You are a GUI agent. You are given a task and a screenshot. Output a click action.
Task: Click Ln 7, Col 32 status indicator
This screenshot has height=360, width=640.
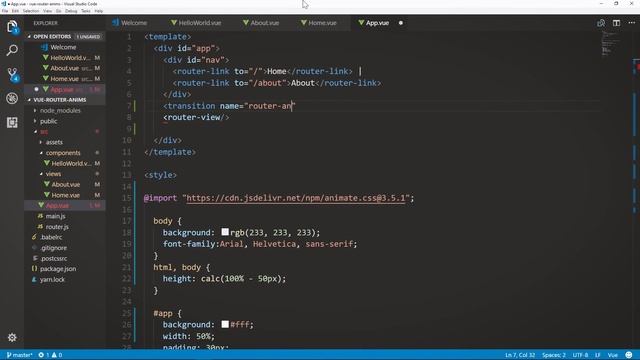pyautogui.click(x=520, y=355)
